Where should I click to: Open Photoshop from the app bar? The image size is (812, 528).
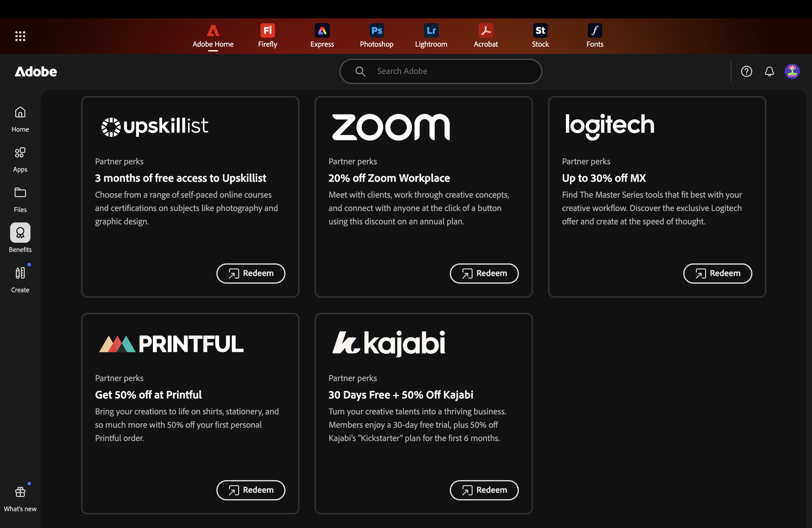coord(376,36)
